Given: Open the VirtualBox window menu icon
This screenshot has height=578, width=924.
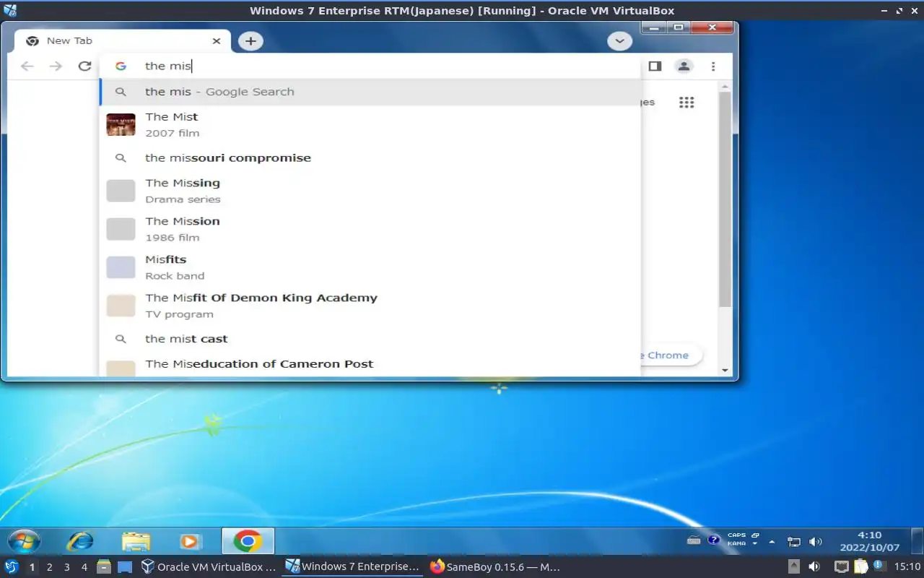Looking at the screenshot, I should 9,10.
